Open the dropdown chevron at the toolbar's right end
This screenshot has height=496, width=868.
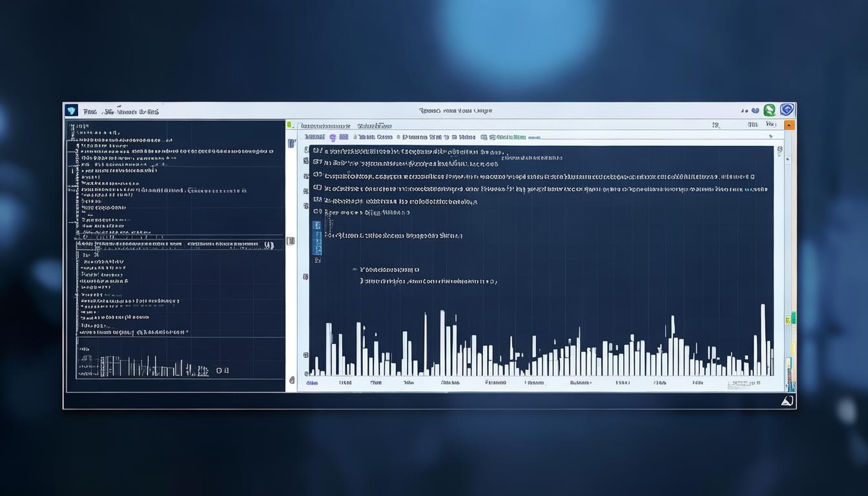pos(770,137)
